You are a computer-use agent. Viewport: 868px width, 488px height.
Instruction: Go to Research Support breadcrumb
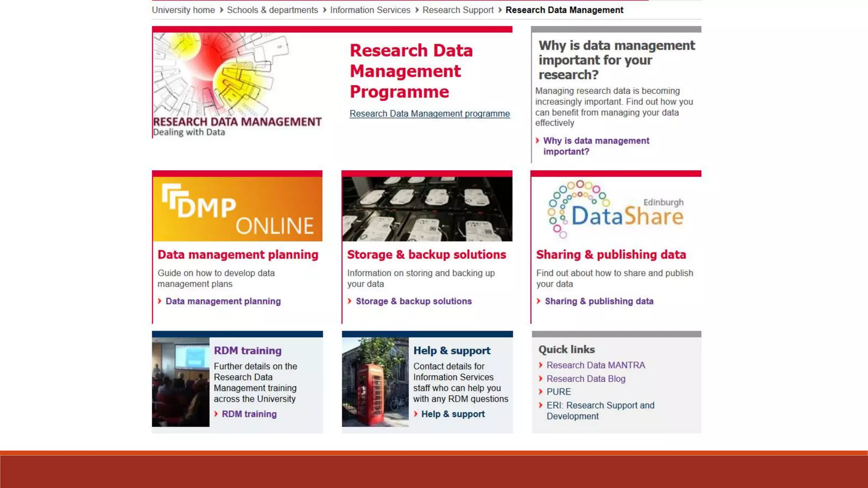(458, 10)
